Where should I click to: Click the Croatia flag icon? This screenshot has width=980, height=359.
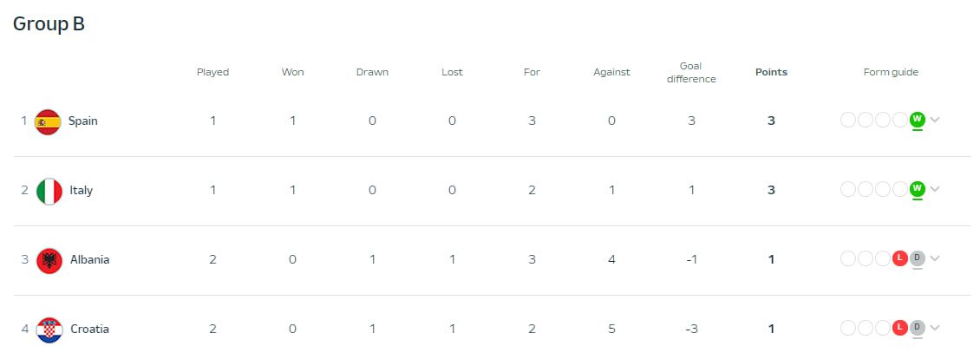click(x=49, y=330)
